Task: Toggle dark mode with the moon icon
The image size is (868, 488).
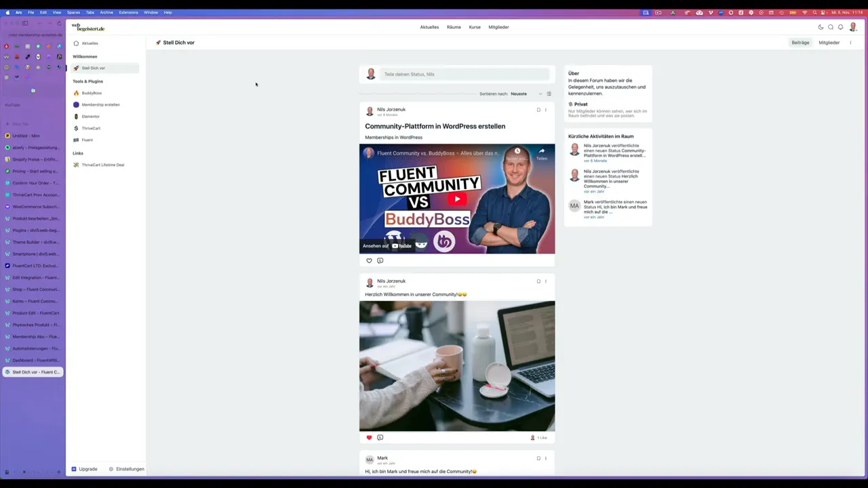Action: (821, 27)
